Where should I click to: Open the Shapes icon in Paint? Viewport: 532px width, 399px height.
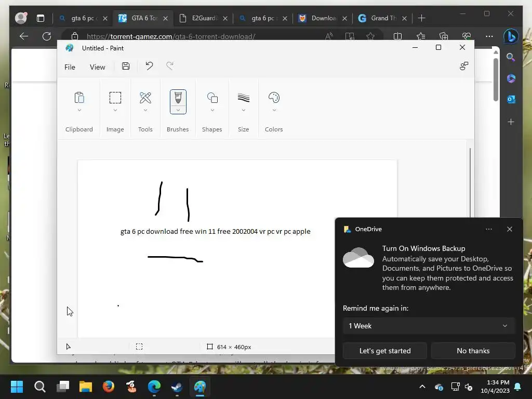point(212,98)
